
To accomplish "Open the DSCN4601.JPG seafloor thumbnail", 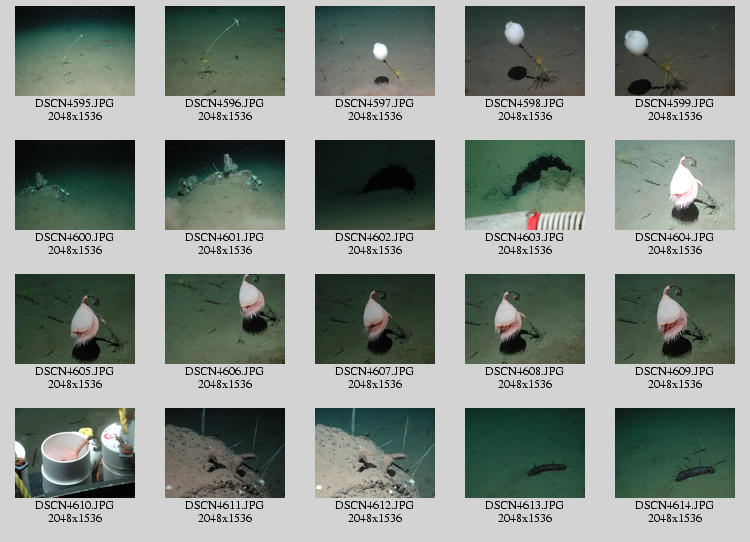I will point(225,185).
